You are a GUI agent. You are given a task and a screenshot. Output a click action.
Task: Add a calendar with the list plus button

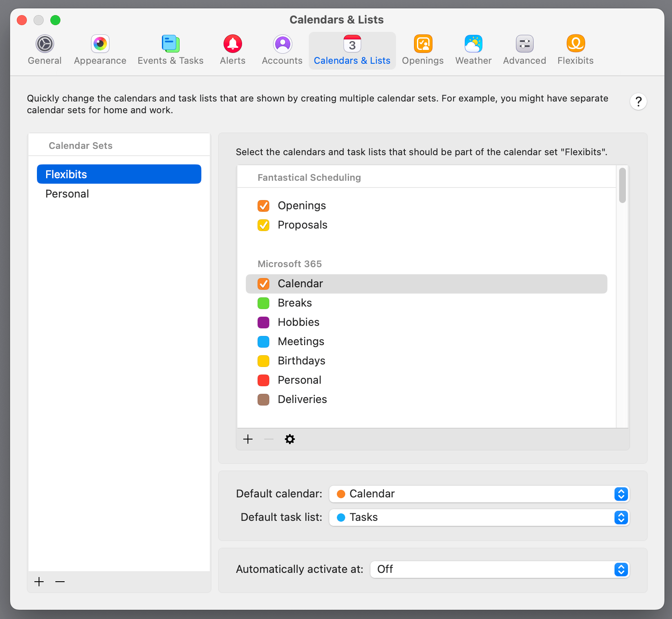coord(248,439)
